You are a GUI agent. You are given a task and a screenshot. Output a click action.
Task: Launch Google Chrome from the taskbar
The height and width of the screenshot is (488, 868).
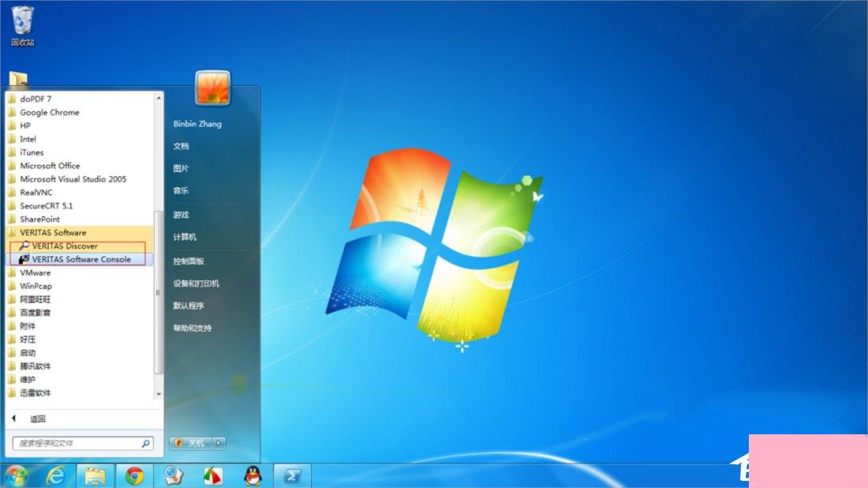(x=134, y=475)
